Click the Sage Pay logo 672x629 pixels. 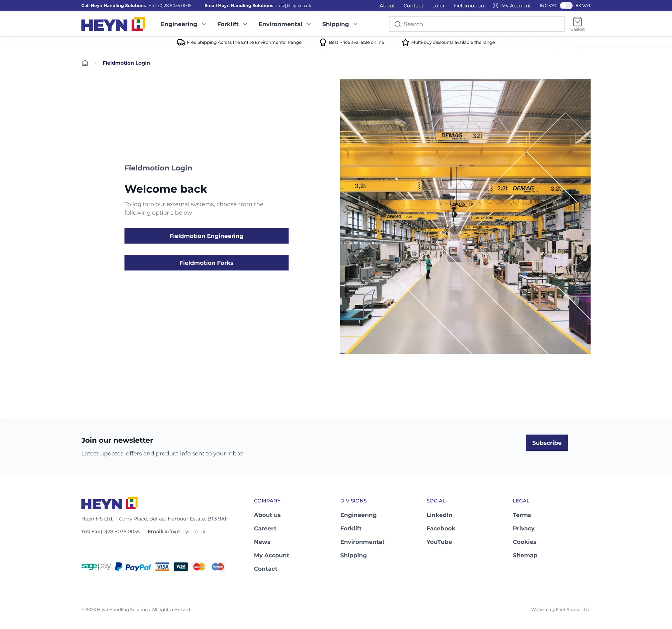[96, 566]
